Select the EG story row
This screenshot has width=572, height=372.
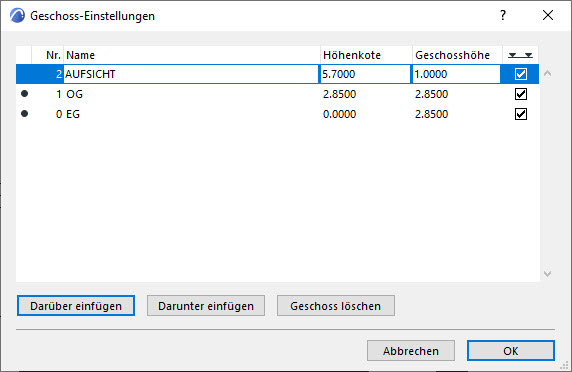pos(277,114)
